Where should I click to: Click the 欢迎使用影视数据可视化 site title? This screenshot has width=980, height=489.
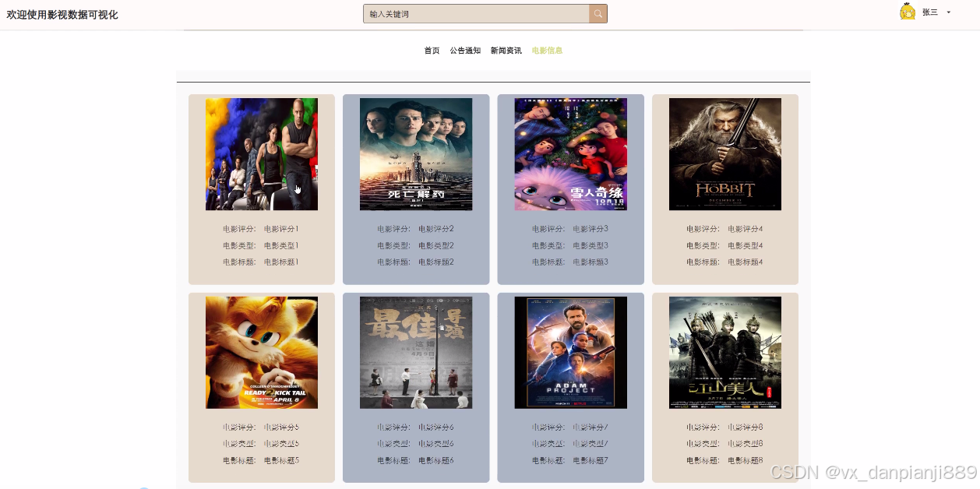[x=62, y=15]
